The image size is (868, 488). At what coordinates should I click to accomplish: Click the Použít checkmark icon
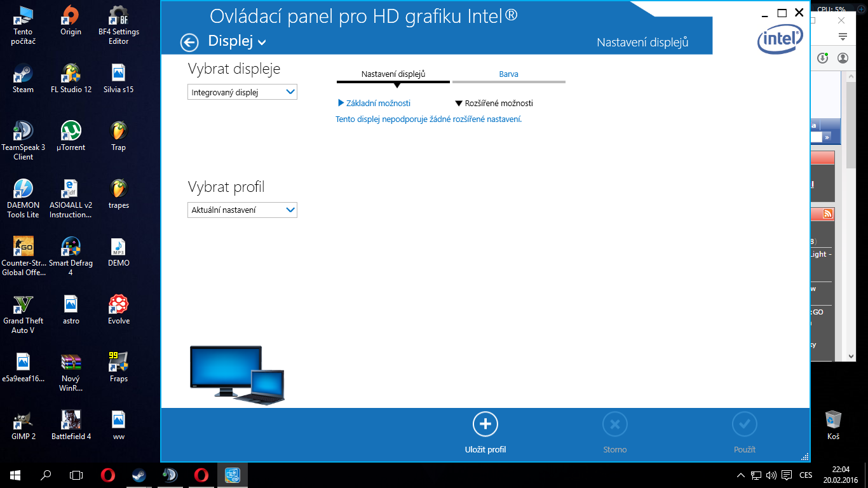(744, 424)
